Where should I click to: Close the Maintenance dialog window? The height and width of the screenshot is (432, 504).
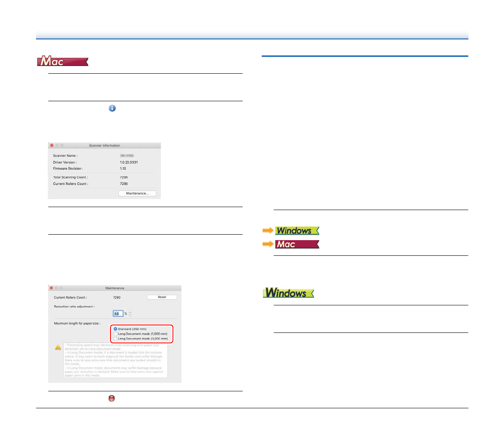[x=52, y=288]
